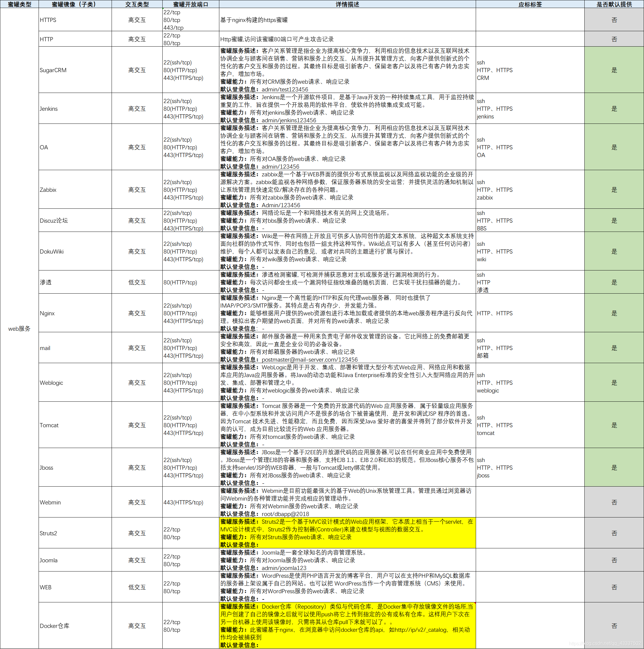Click the web服务 merged category cell
Image resolution: width=644 pixels, height=649 pixels.
tap(20, 329)
